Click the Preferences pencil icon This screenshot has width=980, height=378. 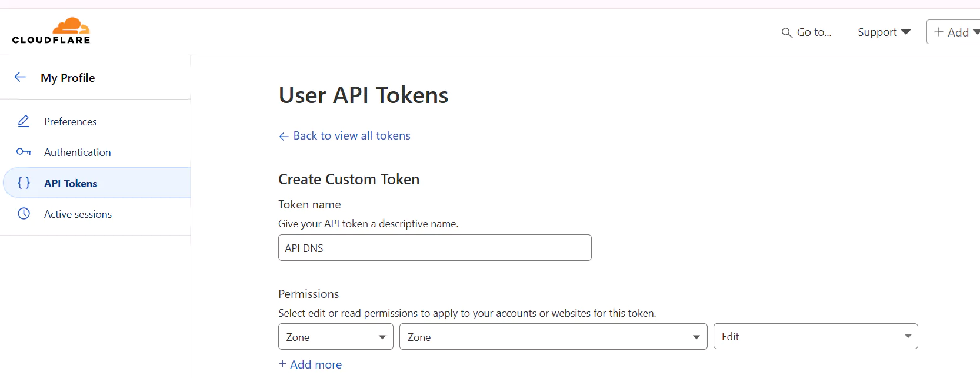[x=24, y=121]
